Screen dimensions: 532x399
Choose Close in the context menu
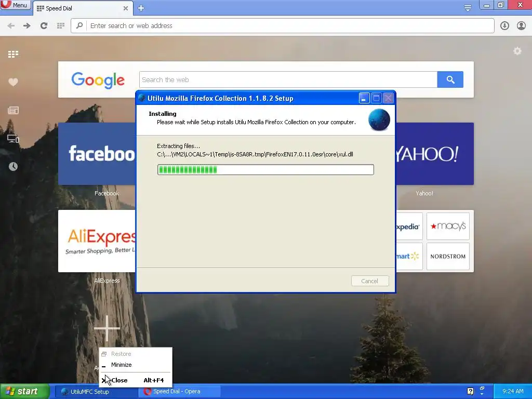tap(136, 380)
